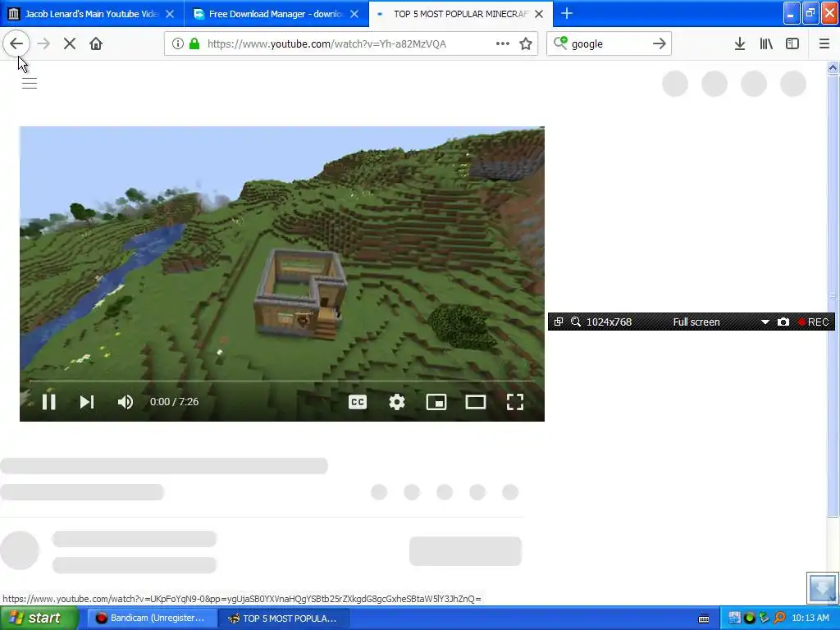Take a screenshot with Bandicam camera icon
840x630 pixels.
pos(783,322)
